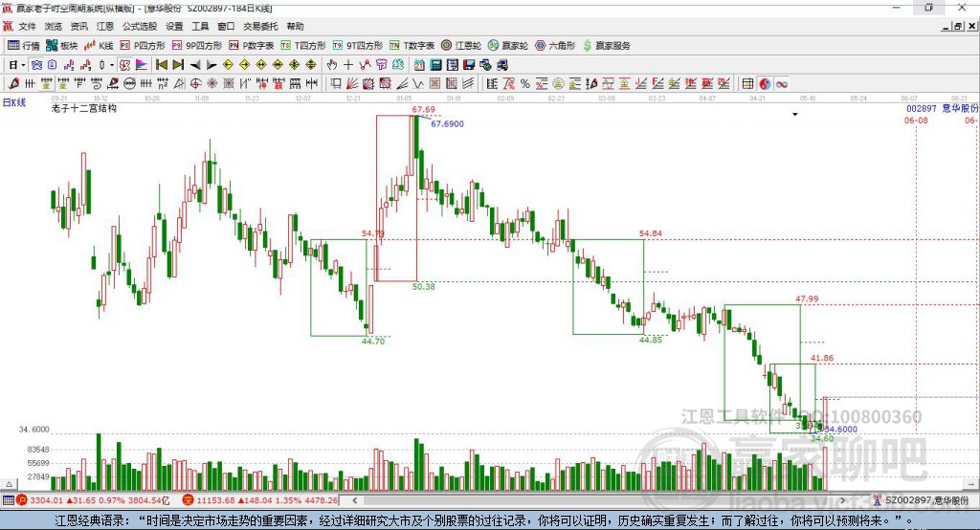The width and height of the screenshot is (980, 530).
Task: Step forward with black right arrow
Action: tap(212, 65)
